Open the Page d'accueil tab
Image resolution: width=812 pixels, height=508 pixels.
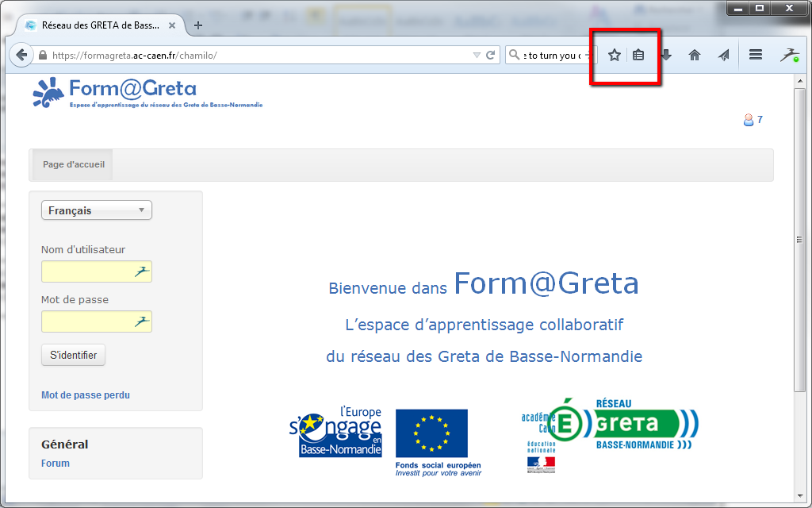[73, 164]
